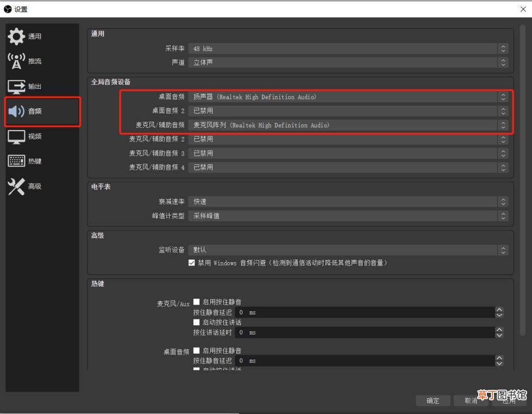Open the Advanced (高级) tools icon
Image resolution: width=532 pixels, height=414 pixels.
pyautogui.click(x=16, y=187)
